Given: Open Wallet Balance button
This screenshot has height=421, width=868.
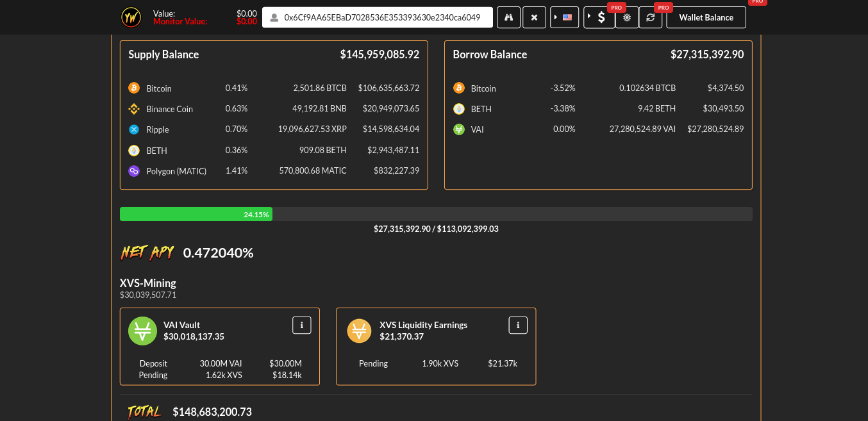Looking at the screenshot, I should pos(706,17).
